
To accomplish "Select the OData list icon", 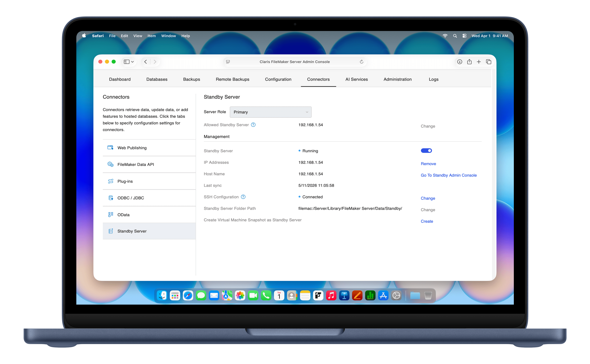I will point(110,215).
